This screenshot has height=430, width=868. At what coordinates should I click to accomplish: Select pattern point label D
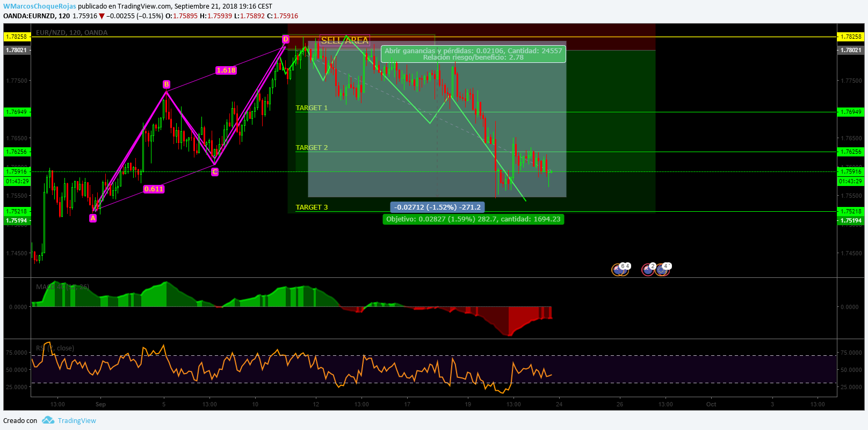click(286, 39)
